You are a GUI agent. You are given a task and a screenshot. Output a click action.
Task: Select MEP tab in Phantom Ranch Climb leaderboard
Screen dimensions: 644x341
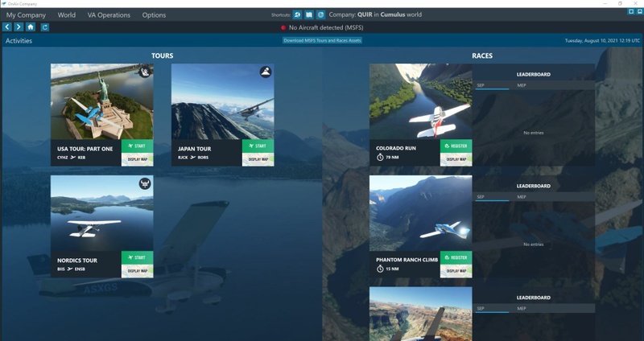coord(522,197)
